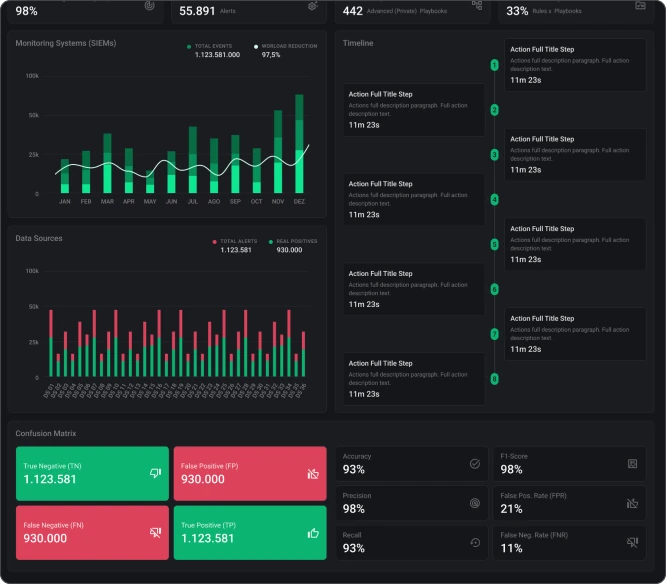Click the DEZ bar in Monitoring Systems chart
The width and height of the screenshot is (666, 584).
[299, 144]
